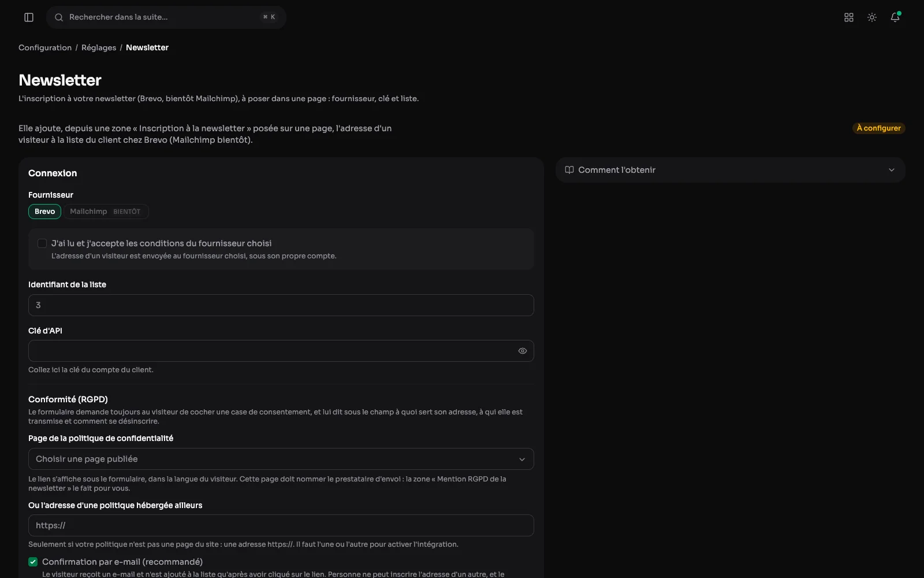Click the Connexion section heading
Viewport: 924px width, 578px height.
[x=53, y=173]
